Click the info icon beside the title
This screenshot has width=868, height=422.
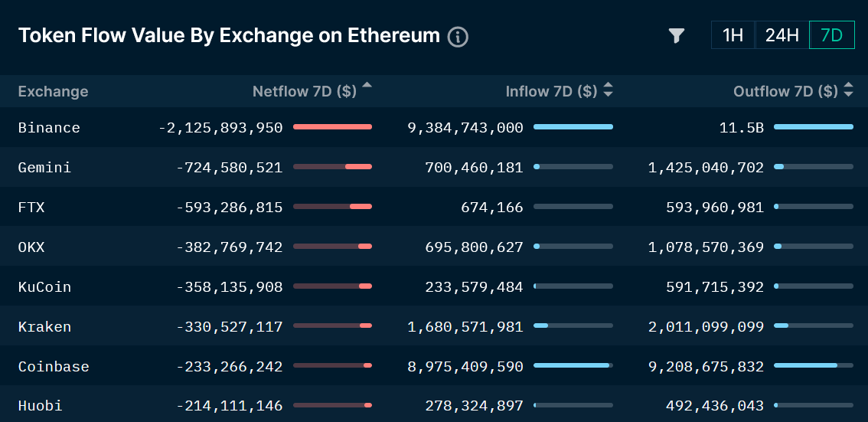tap(458, 37)
